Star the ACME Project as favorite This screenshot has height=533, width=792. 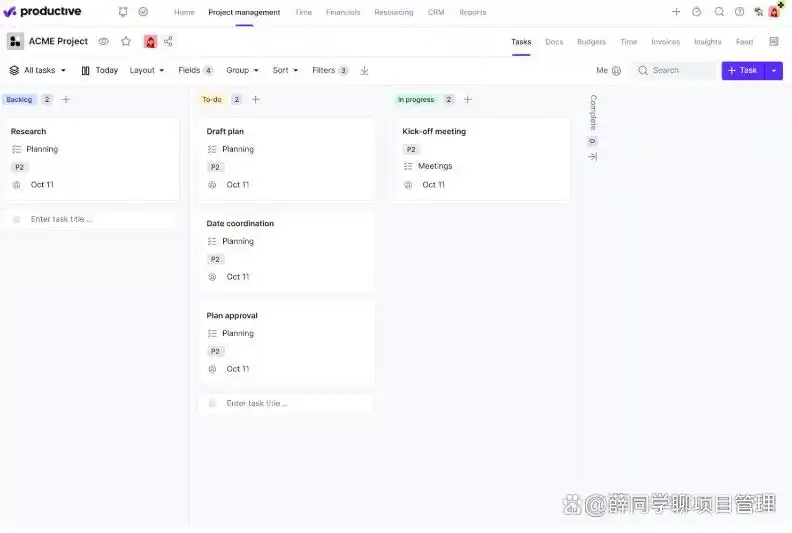coord(126,41)
